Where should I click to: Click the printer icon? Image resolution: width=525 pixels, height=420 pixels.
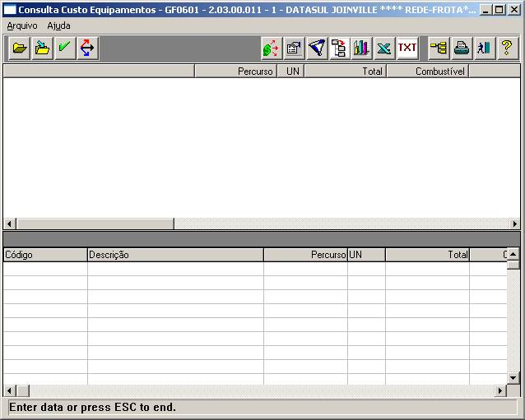coord(462,48)
